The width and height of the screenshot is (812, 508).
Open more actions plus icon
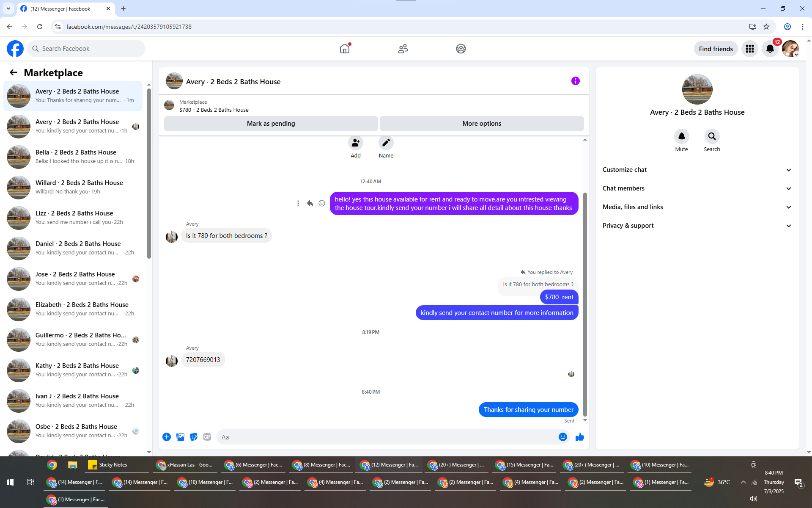pos(167,437)
